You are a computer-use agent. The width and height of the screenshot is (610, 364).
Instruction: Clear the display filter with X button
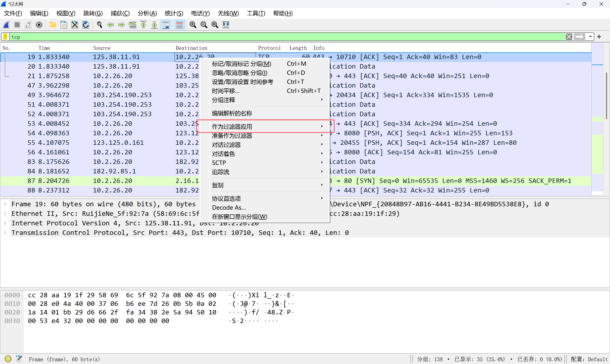[x=569, y=37]
